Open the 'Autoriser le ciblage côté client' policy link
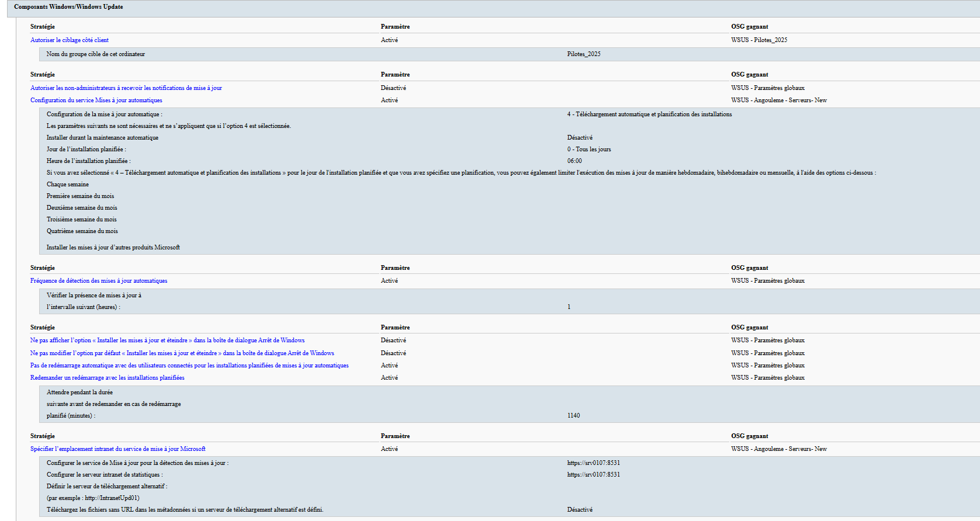The width and height of the screenshot is (980, 521). pyautogui.click(x=70, y=40)
